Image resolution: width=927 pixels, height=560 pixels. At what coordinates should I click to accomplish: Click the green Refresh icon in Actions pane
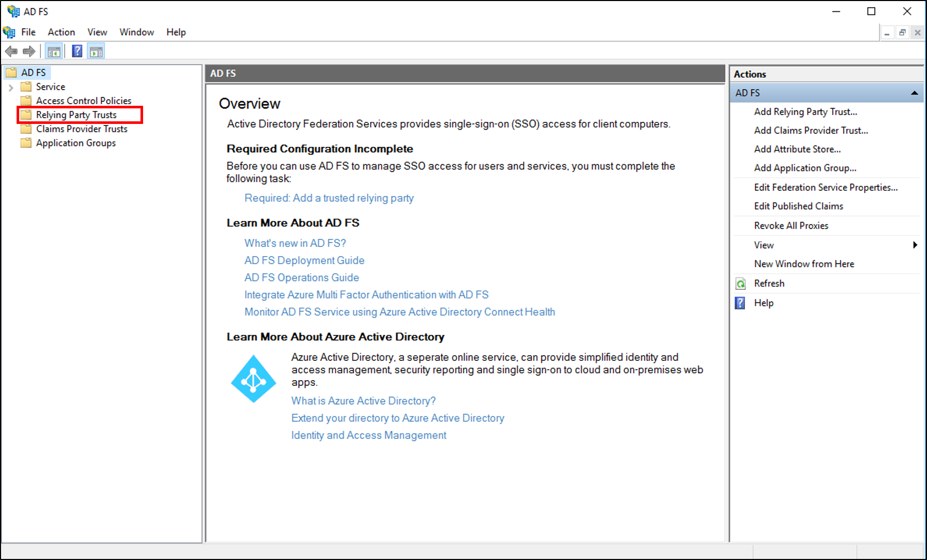[740, 284]
